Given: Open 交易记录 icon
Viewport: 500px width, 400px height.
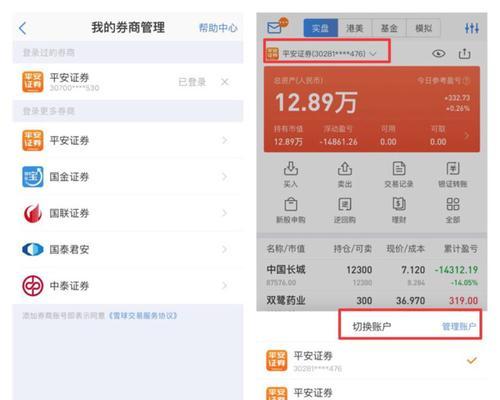Looking at the screenshot, I should tap(399, 169).
